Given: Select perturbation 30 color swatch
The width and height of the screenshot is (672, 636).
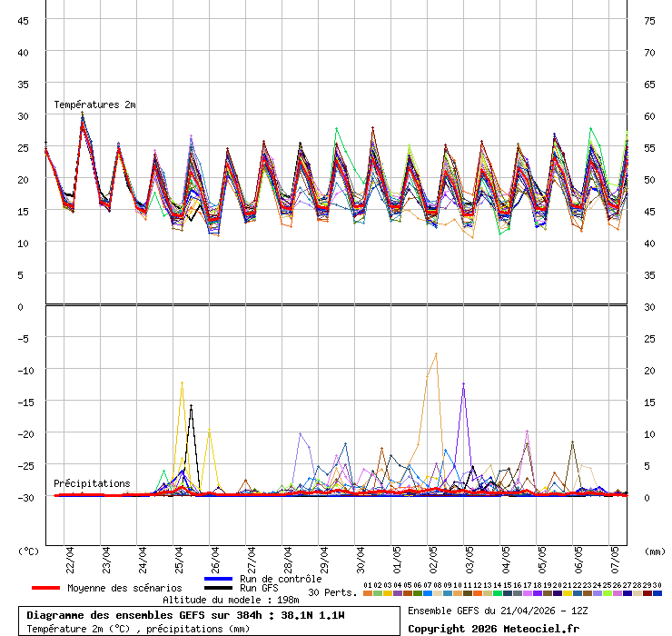Looking at the screenshot, I should 657,592.
